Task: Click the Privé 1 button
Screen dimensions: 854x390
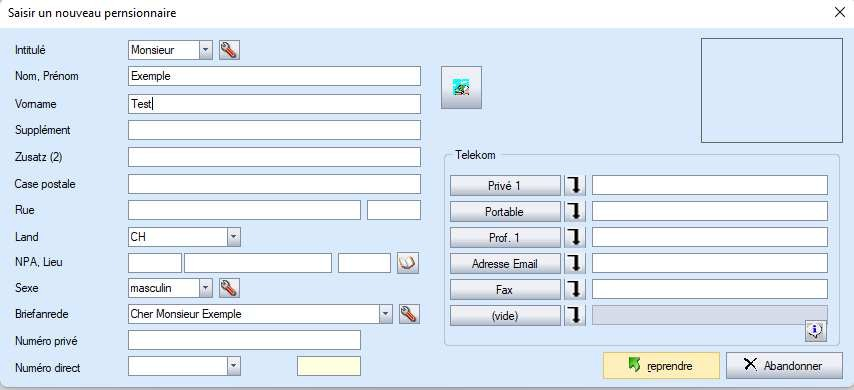Action: [505, 185]
